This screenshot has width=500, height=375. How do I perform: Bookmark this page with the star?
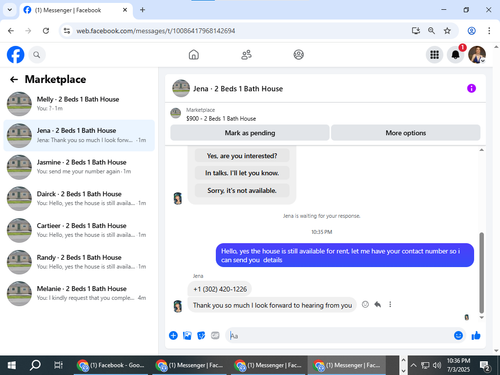pos(447,31)
